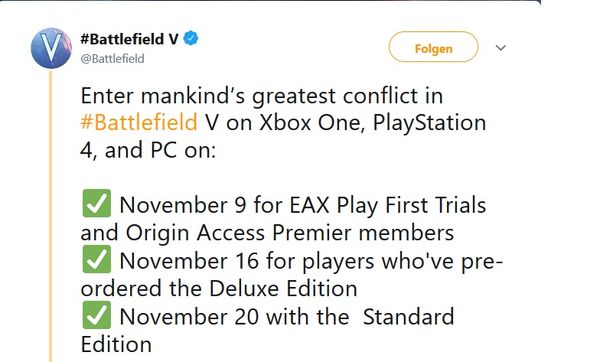Click the final "Edition" word of the tweet
This screenshot has height=362, width=600.
[x=116, y=344]
